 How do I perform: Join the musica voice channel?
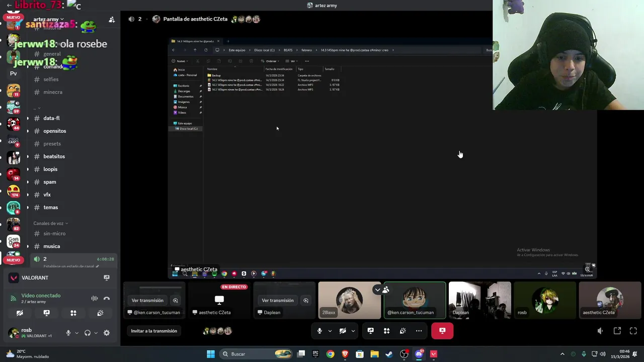pyautogui.click(x=52, y=246)
